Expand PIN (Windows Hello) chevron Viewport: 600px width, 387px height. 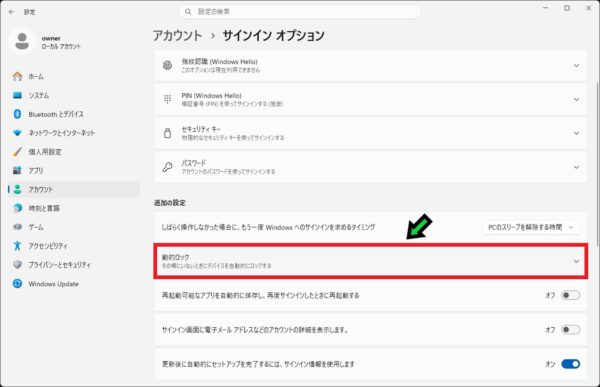576,100
